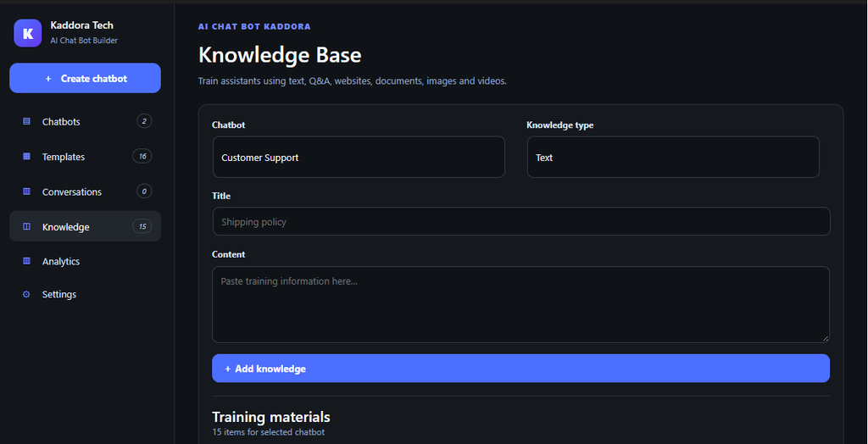Image resolution: width=868 pixels, height=444 pixels.
Task: Open the Chatbot dropdown showing Customer Support
Action: pos(359,158)
